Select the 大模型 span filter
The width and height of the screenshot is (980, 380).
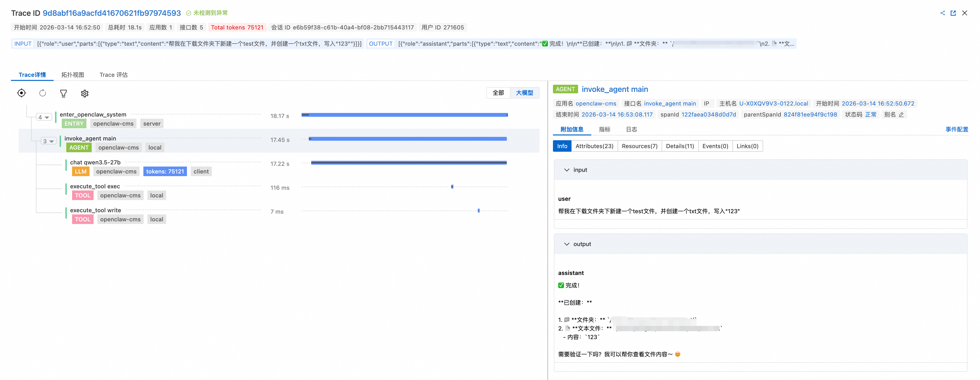(x=524, y=93)
